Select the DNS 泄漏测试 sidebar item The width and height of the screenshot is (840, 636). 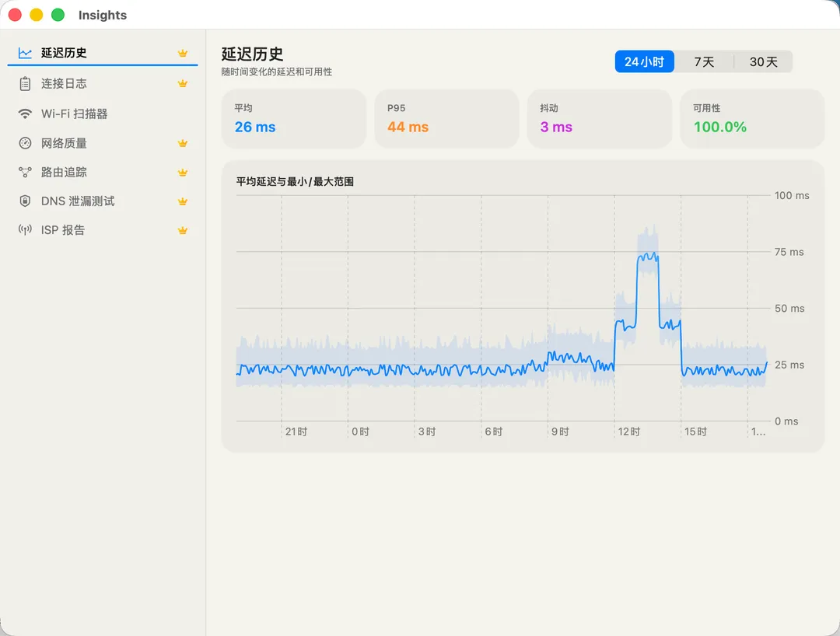click(103, 201)
